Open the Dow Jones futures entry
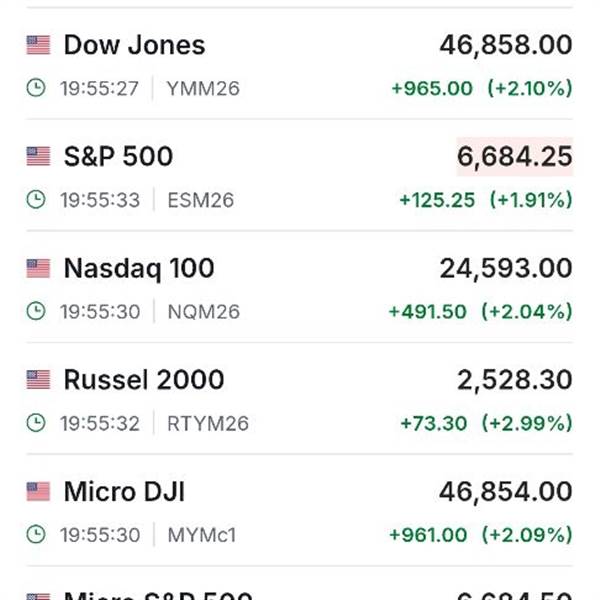Image resolution: width=600 pixels, height=600 pixels. (x=300, y=64)
